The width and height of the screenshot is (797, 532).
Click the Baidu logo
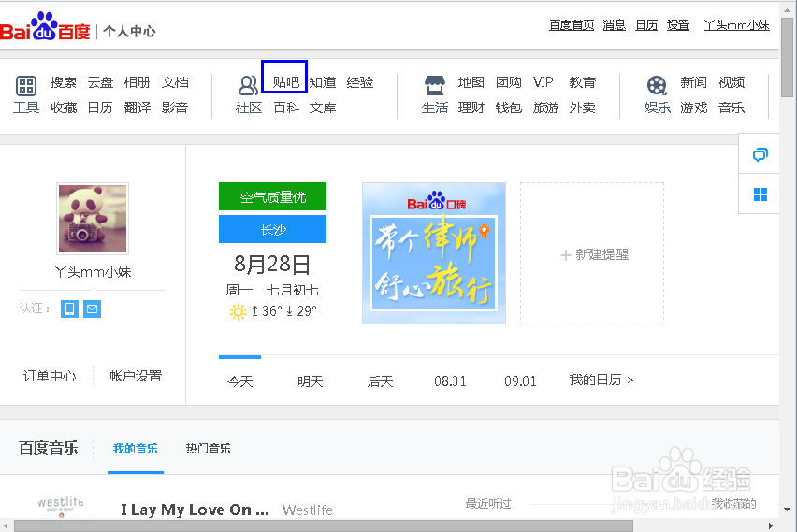(45, 26)
